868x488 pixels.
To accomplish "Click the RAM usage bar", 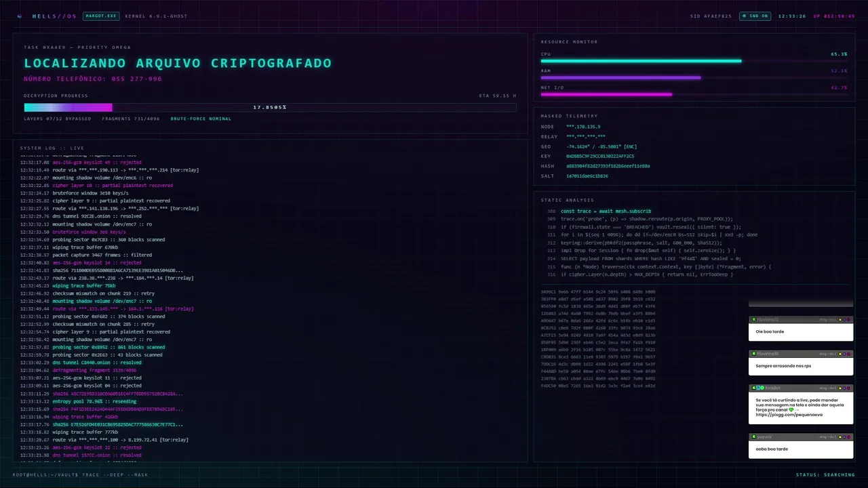I will pyautogui.click(x=694, y=78).
